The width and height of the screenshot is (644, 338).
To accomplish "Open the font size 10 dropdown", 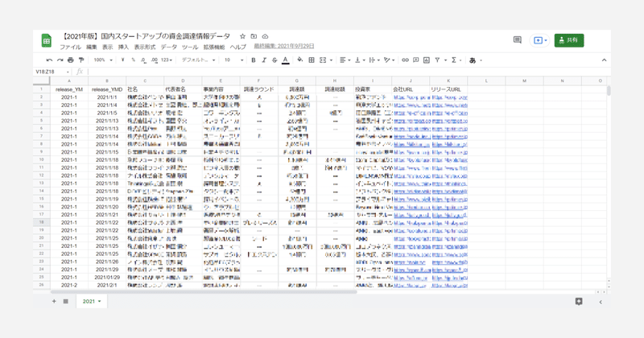I will (x=233, y=60).
